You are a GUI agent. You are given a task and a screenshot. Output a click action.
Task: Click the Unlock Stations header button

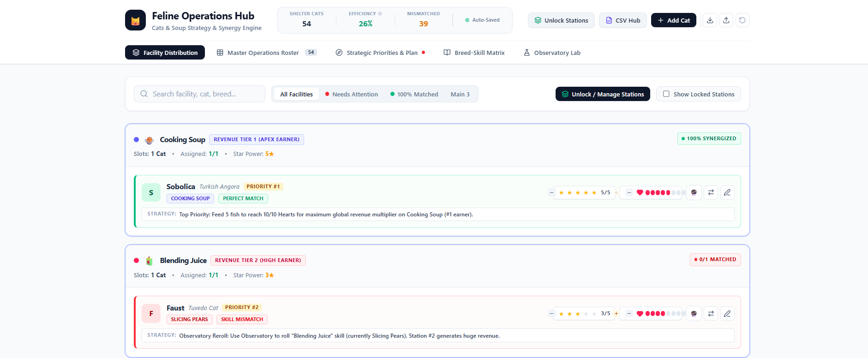coord(561,20)
